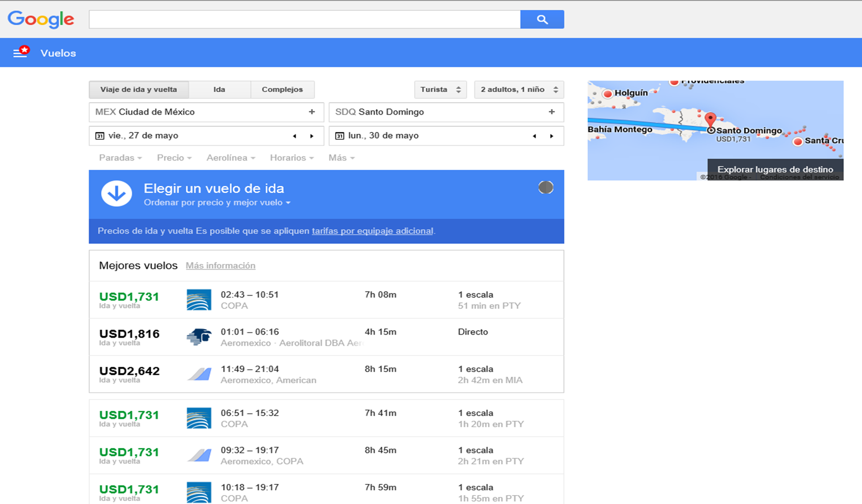Toggle the gray circle in the blue header
Screen dimensions: 862x504
(545, 187)
